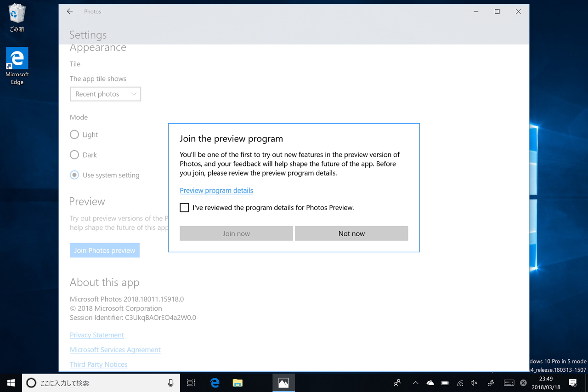Open the taskbar clock and date

tap(546, 383)
